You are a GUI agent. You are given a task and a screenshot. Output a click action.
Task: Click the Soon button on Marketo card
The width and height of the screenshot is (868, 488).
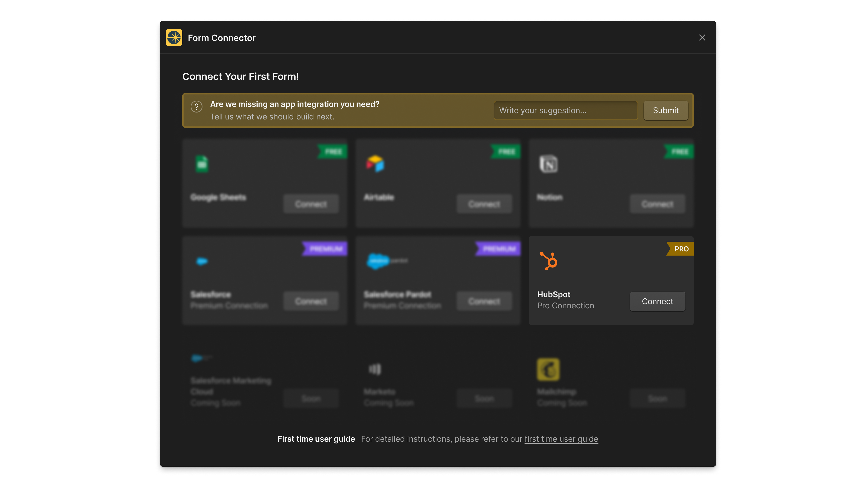pyautogui.click(x=484, y=398)
